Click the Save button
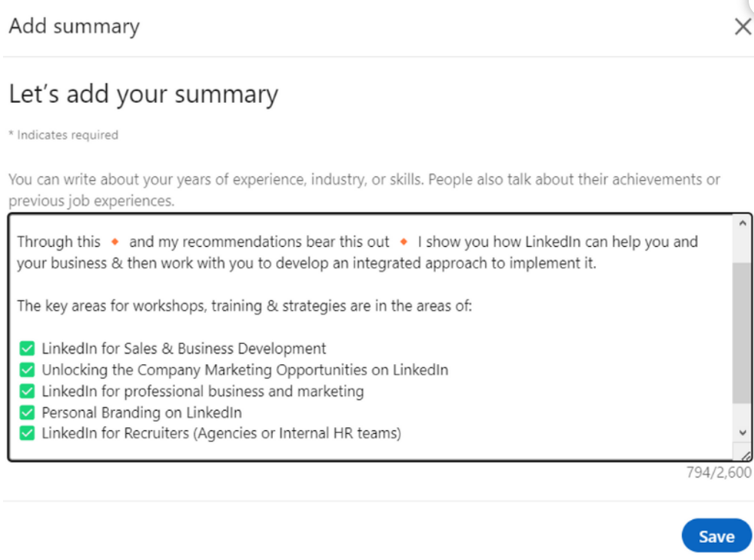Viewport: 754px width, 560px height. (716, 536)
